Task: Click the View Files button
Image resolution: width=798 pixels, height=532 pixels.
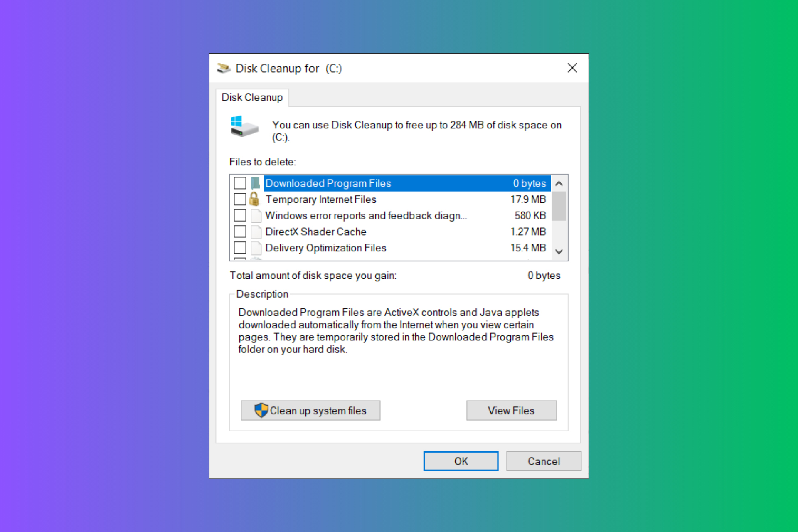Action: [x=511, y=410]
